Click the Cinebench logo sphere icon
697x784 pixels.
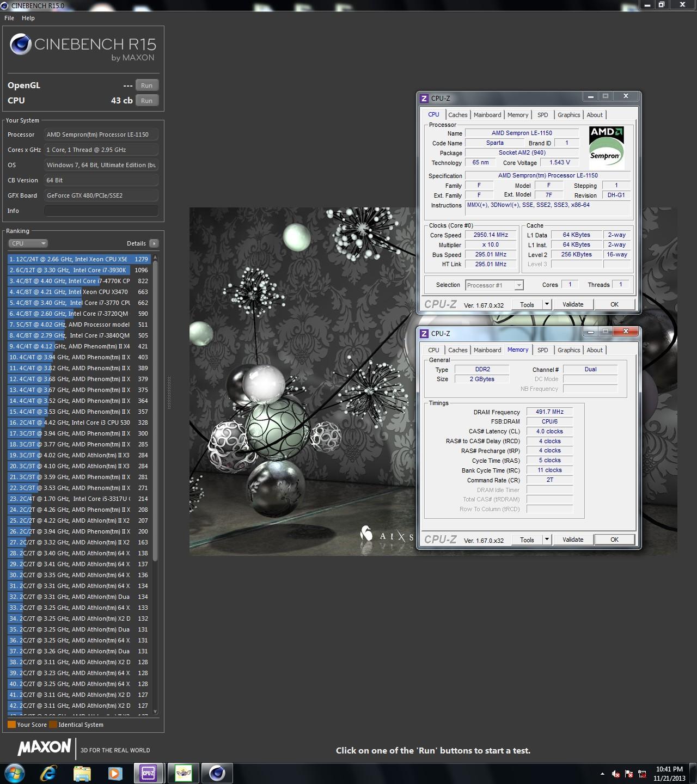pyautogui.click(x=21, y=45)
